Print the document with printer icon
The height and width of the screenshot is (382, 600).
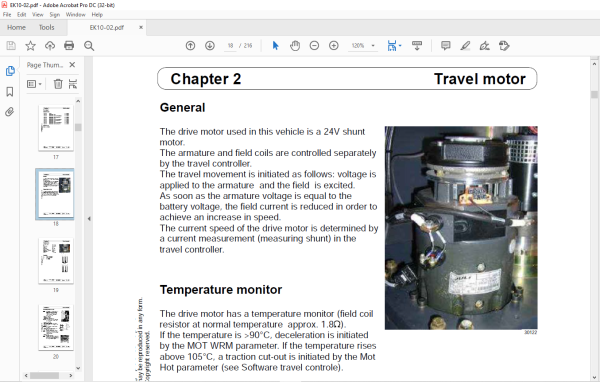[69, 46]
